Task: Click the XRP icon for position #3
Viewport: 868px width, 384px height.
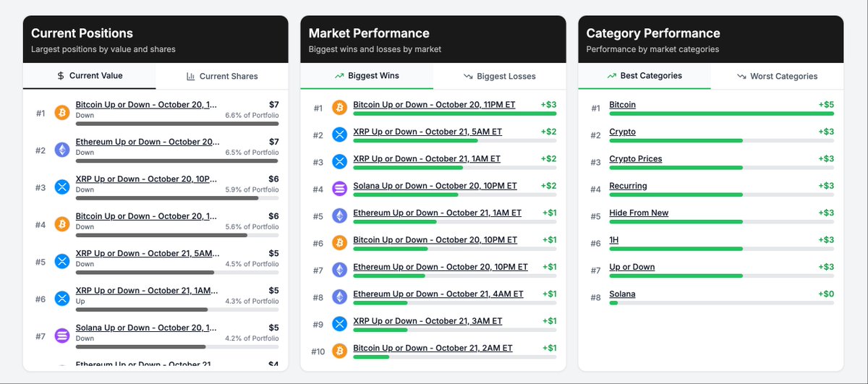Action: pyautogui.click(x=62, y=188)
